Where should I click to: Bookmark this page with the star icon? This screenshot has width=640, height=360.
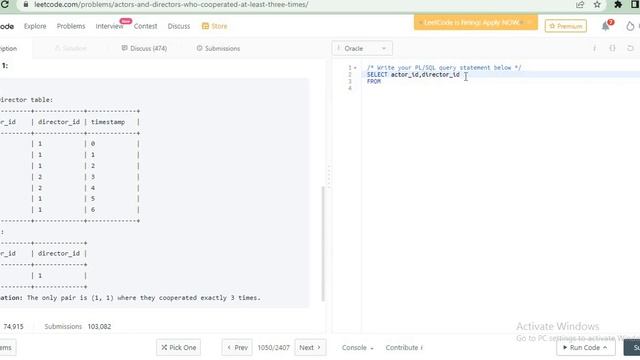tap(597, 4)
